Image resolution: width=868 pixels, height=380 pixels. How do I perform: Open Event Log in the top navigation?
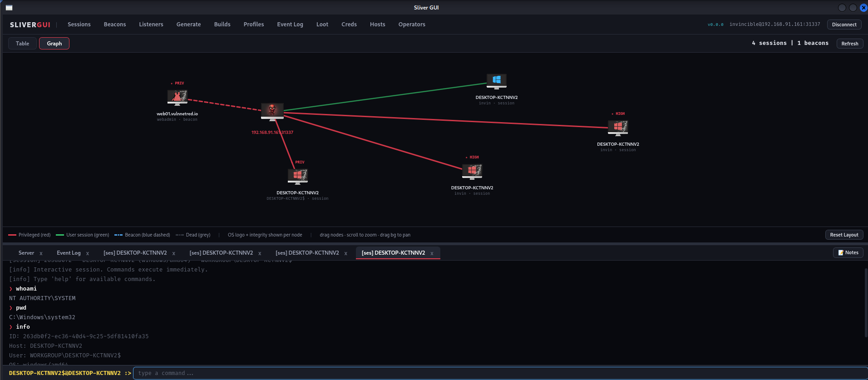point(290,25)
